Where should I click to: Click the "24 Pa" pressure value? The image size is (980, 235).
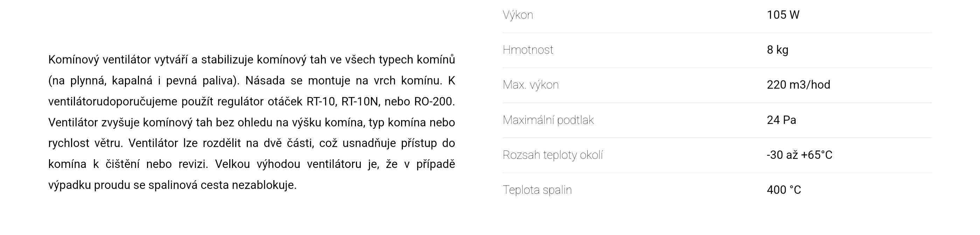781,120
